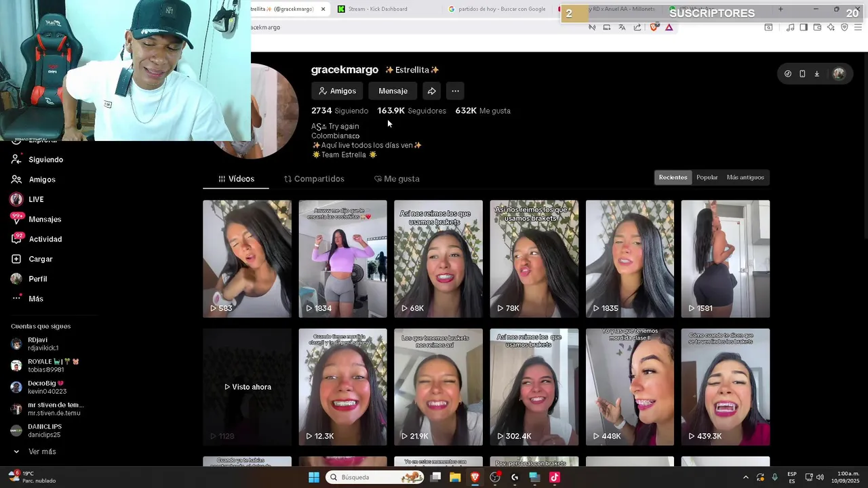The width and height of the screenshot is (868, 488).
Task: Open the Leo AI sparkle icon
Action: 831,27
